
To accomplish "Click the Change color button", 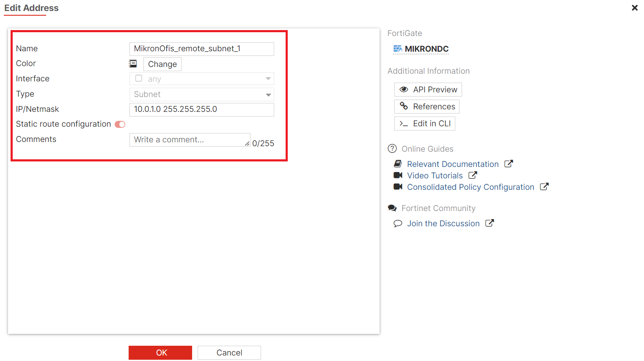I will coord(162,64).
